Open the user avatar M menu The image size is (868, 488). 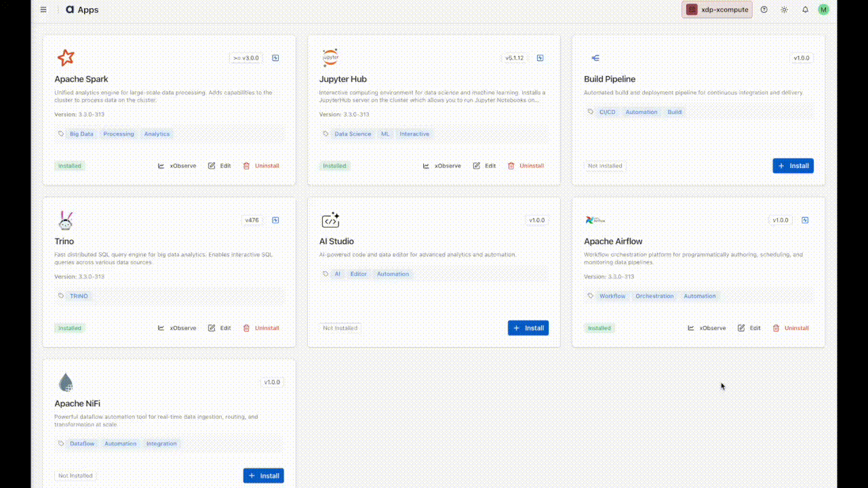(823, 9)
